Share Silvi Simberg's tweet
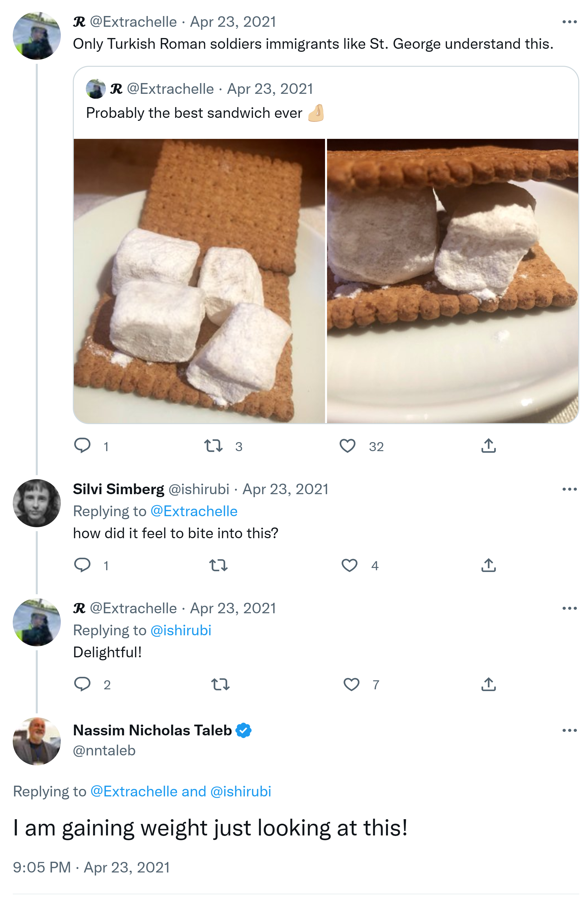This screenshot has height=901, width=588. pyautogui.click(x=488, y=565)
